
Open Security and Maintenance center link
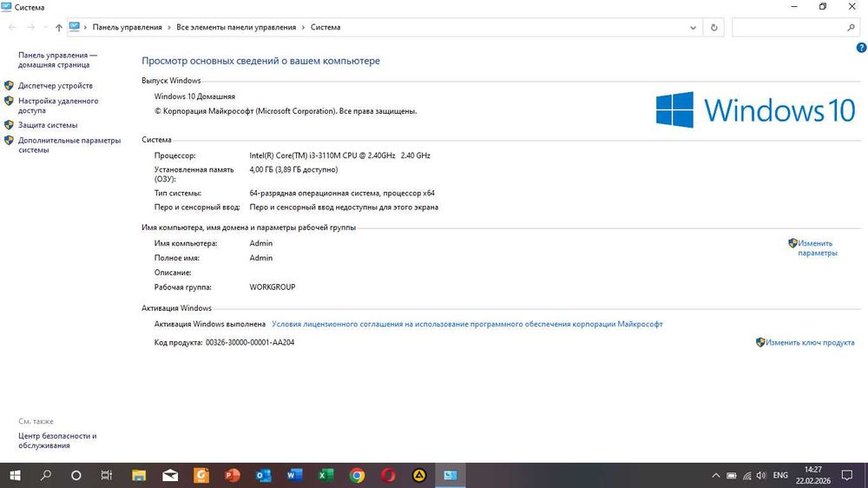(57, 440)
